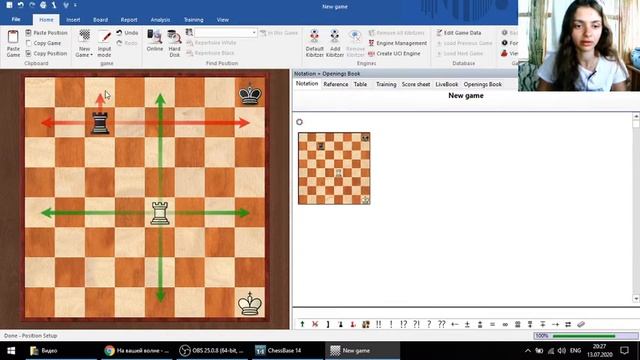This screenshot has height=360, width=640.
Task: Click Undo in the game group
Action: coord(127,33)
